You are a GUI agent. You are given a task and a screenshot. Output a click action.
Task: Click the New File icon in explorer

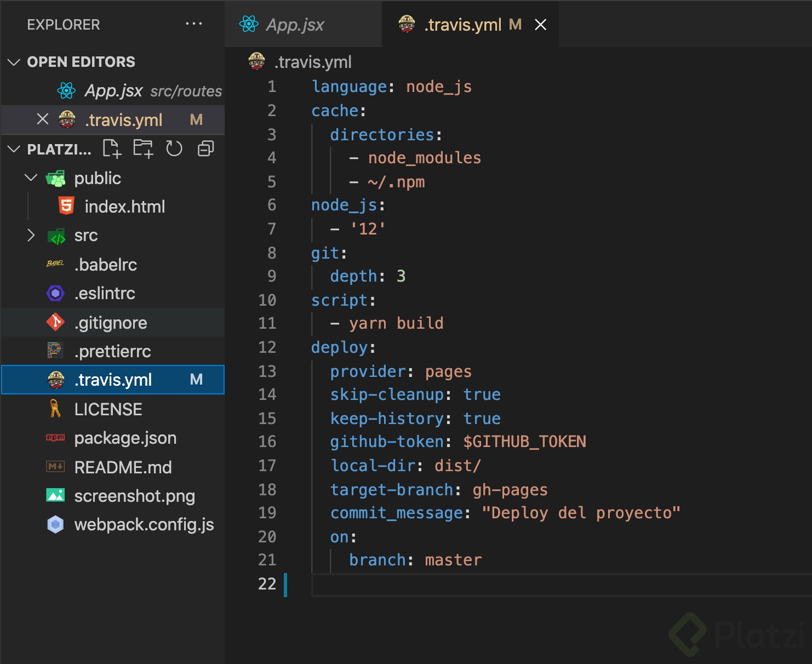click(112, 148)
